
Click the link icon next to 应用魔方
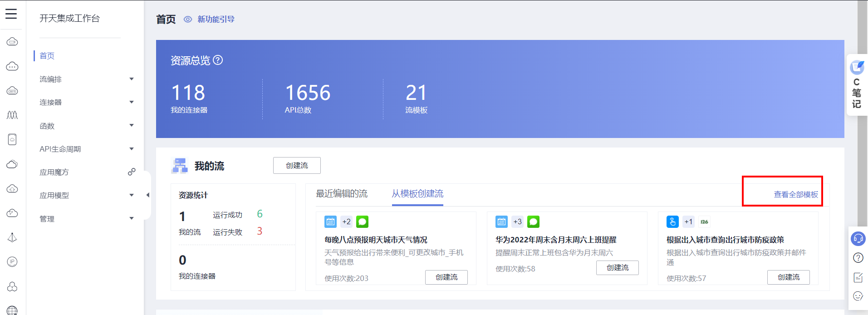[x=132, y=172]
